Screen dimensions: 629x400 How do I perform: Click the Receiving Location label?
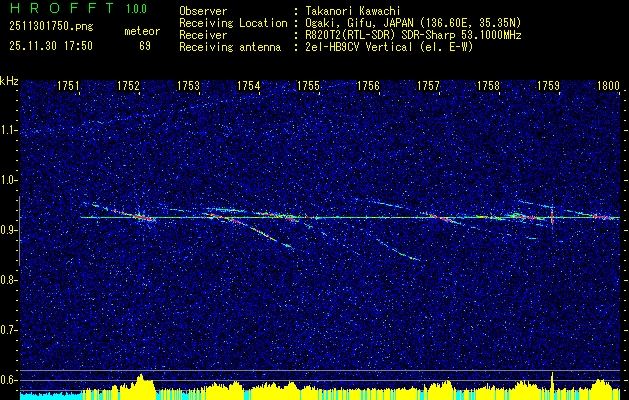(233, 23)
